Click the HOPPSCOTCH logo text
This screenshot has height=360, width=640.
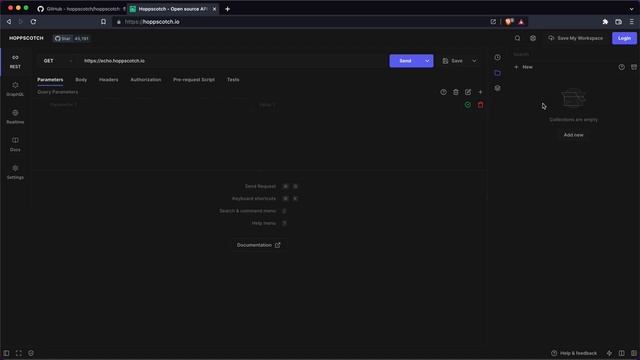tap(26, 38)
